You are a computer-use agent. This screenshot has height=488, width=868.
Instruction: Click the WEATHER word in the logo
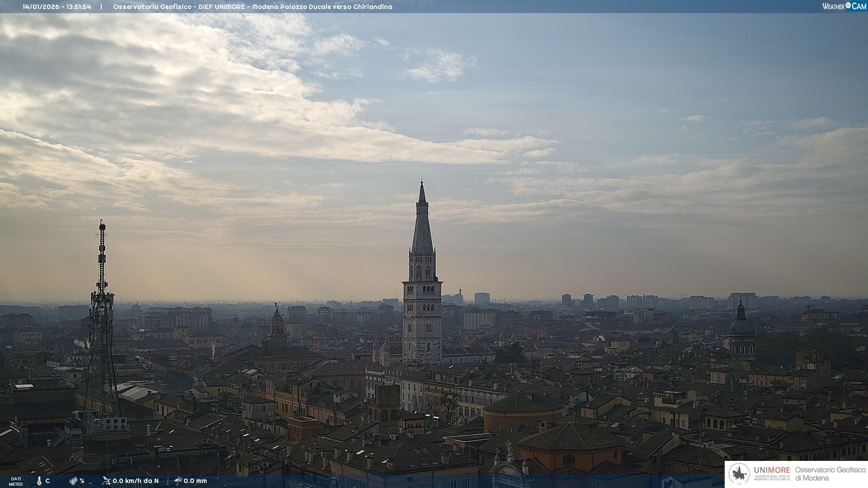[833, 6]
